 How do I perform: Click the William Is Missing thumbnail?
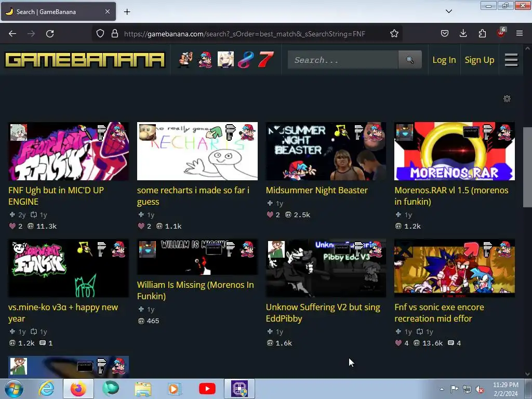click(x=197, y=257)
